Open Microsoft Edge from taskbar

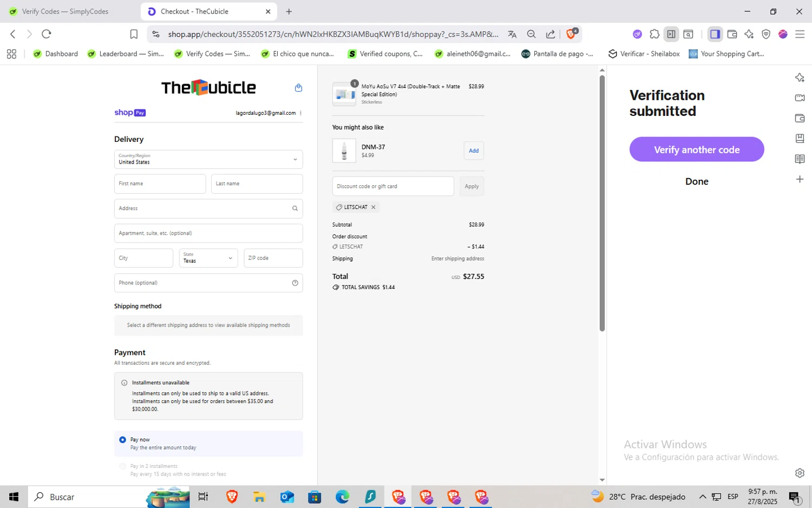click(x=342, y=497)
